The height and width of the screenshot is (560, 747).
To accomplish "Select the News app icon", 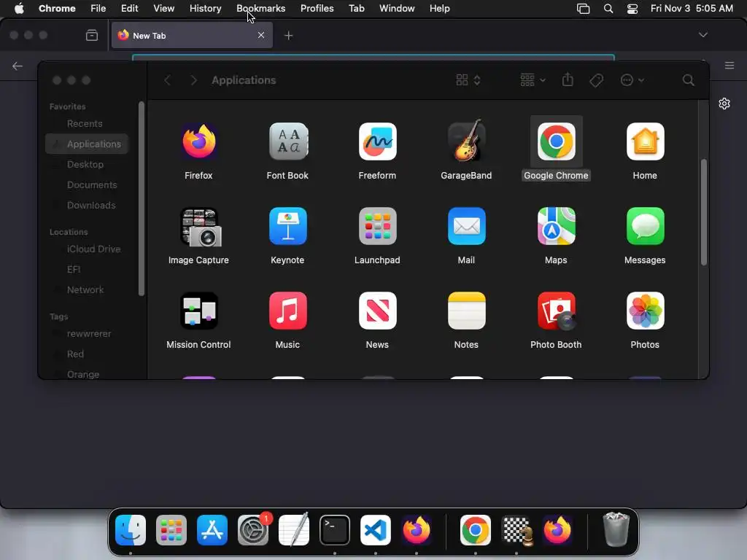I will [x=377, y=311].
